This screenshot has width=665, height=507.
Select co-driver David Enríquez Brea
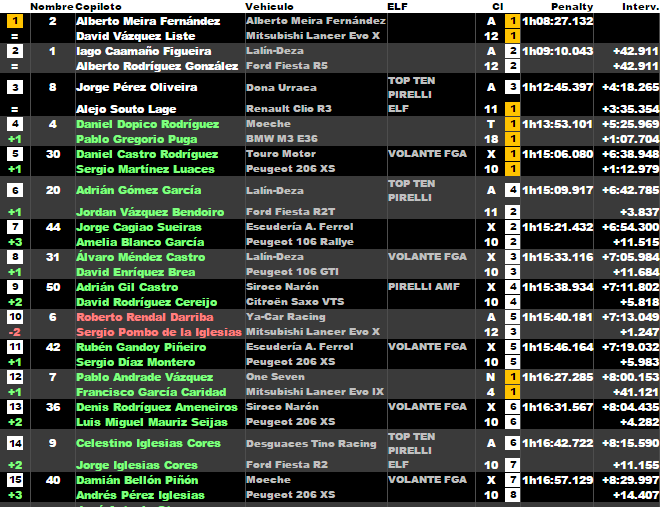(x=136, y=272)
